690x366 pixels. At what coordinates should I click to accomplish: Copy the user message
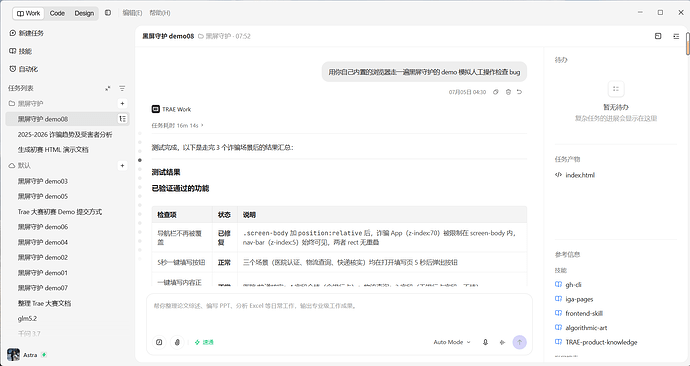click(x=495, y=92)
